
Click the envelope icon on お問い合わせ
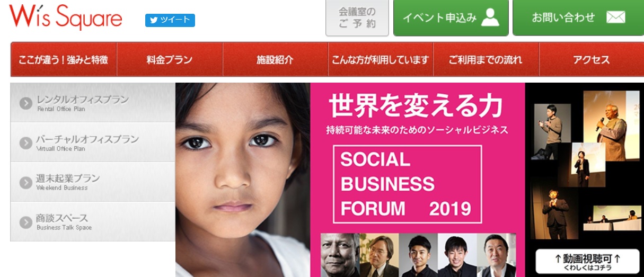[615, 17]
